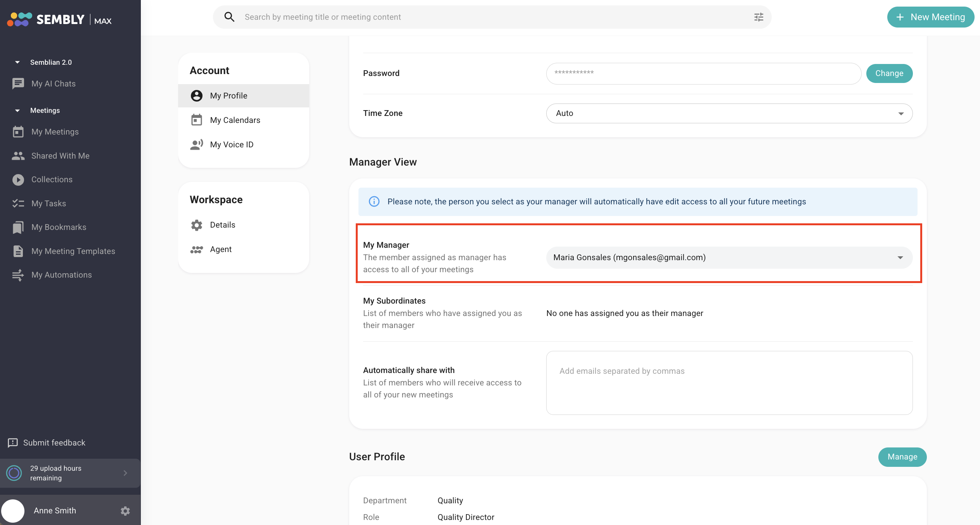Screen dimensions: 980x525
Task: Click the Manage user profile button
Action: 902,457
